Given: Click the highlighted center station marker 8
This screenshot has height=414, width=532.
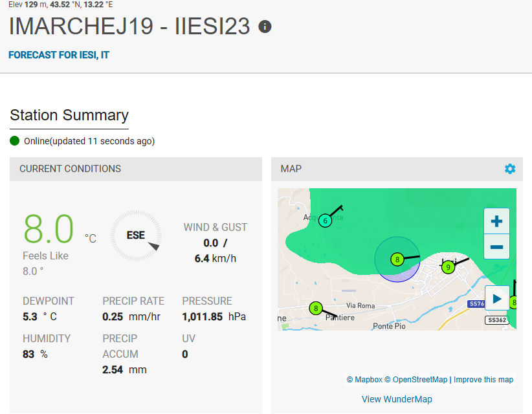Looking at the screenshot, I should [397, 259].
